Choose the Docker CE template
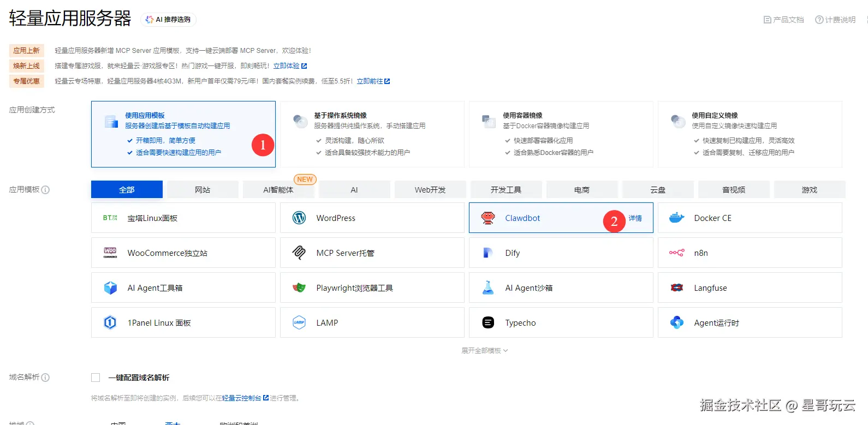 (750, 218)
